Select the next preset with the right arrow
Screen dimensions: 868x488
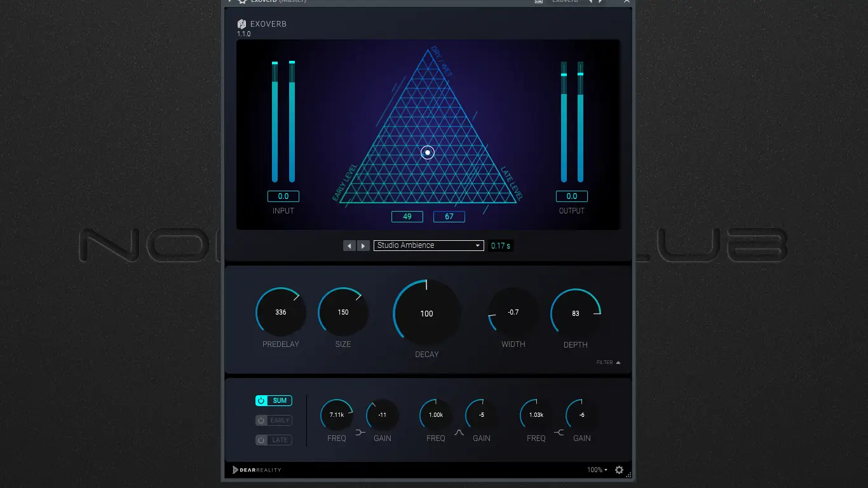point(363,245)
